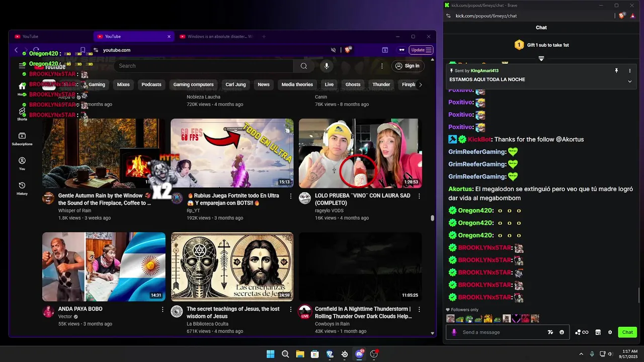Viewport: 644px width, 362px height.
Task: Open Windows Start menu
Action: point(270,354)
